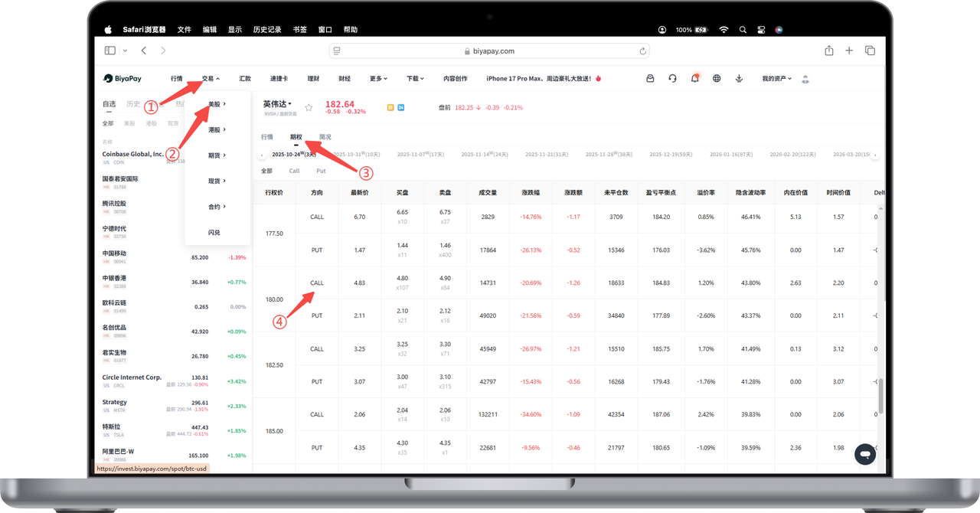Open the language globe icon
This screenshot has height=513, width=980.
coord(717,78)
